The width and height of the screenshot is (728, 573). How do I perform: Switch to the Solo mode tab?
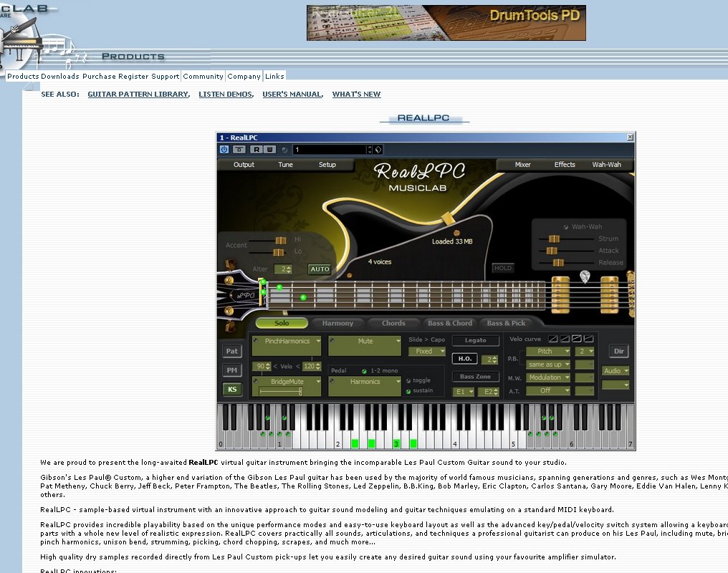[x=282, y=323]
